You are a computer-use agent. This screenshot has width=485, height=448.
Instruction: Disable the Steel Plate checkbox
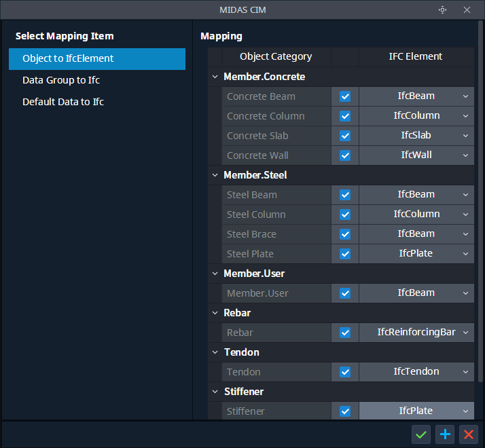345,254
